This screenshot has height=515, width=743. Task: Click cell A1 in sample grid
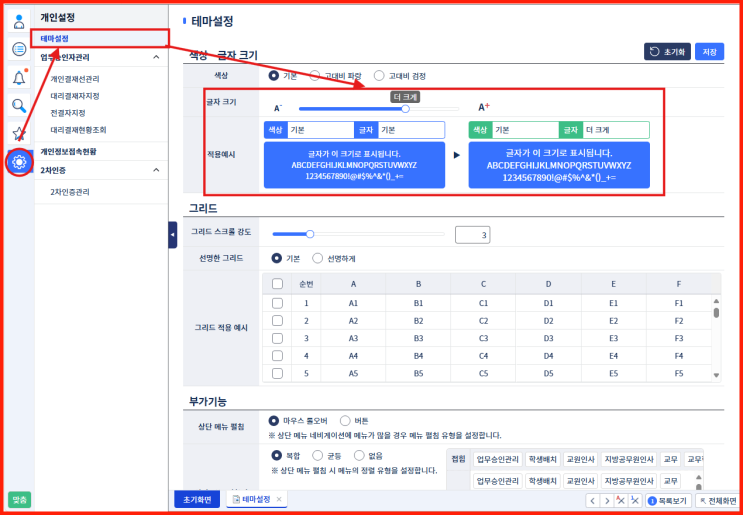coord(353,303)
